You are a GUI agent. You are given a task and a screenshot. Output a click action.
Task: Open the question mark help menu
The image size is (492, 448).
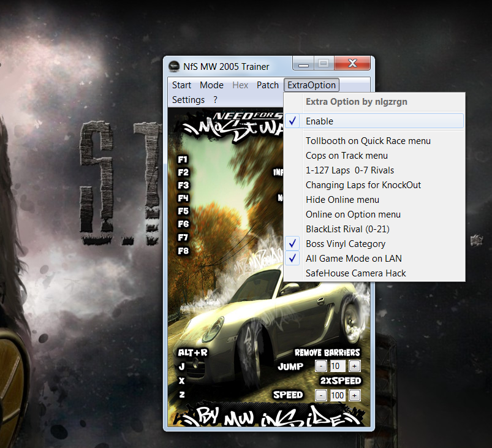pyautogui.click(x=215, y=100)
